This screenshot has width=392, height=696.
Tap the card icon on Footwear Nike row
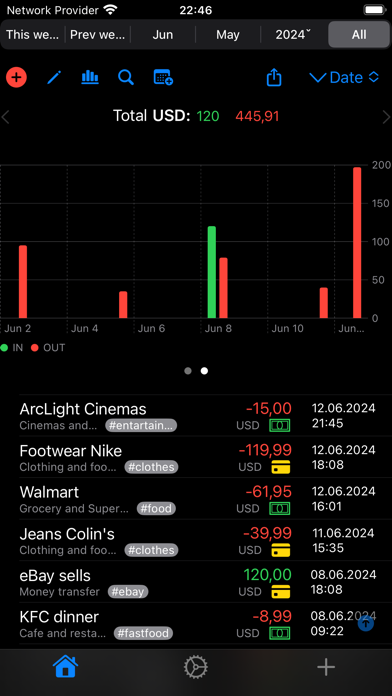pos(281,467)
